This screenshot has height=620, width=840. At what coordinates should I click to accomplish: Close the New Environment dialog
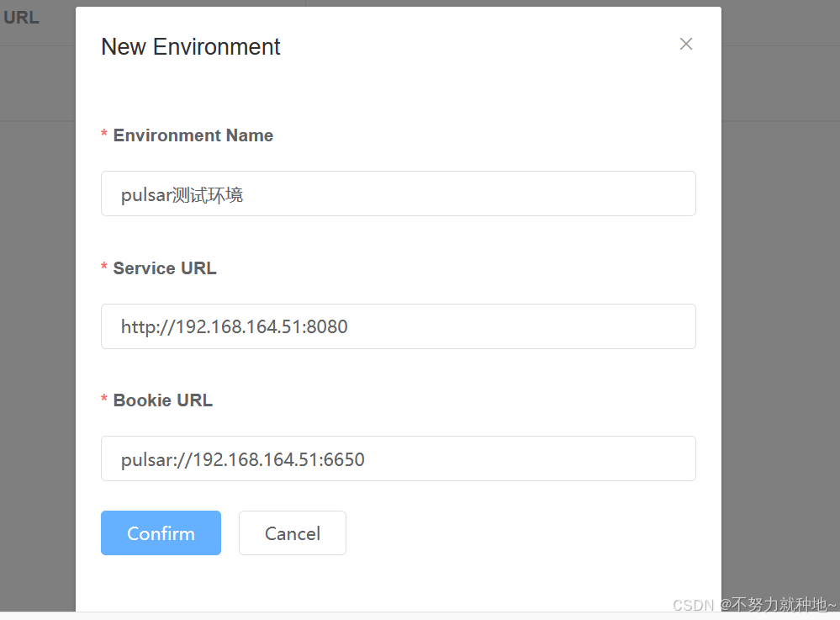(686, 44)
